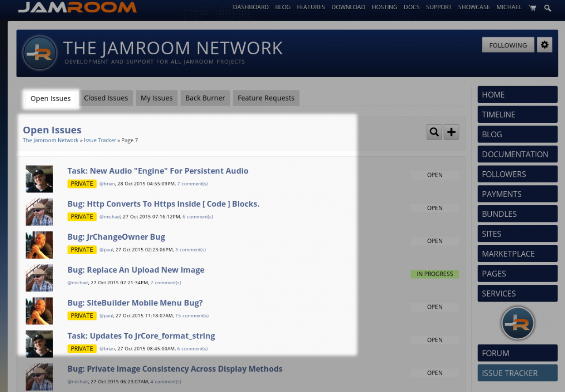Screen dimensions: 565x392
Task: Open the 3 comment(s) link for JrChangeOwner Bug
Action: tap(190, 250)
